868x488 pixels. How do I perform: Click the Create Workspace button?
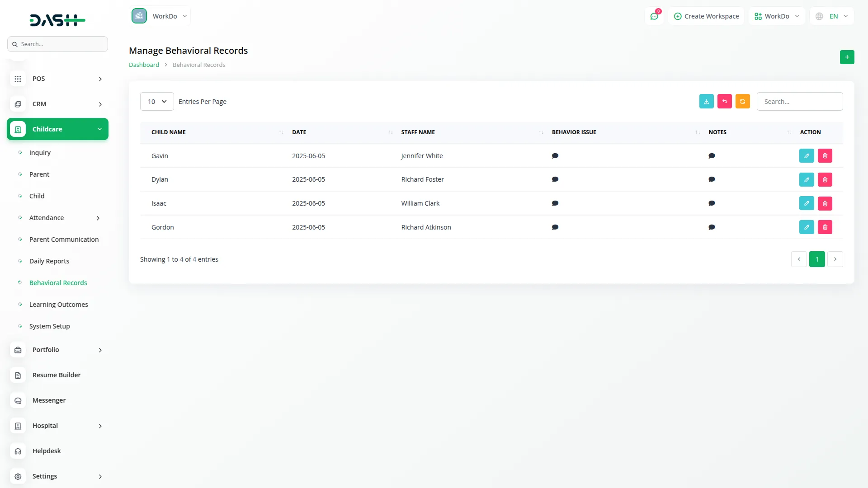pyautogui.click(x=706, y=16)
